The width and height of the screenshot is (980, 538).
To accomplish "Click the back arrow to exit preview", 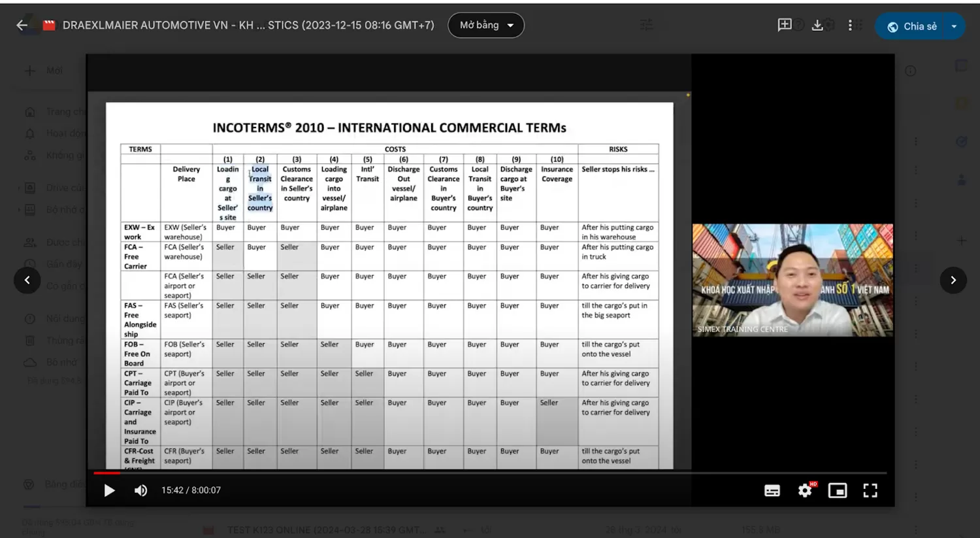I will [x=22, y=25].
